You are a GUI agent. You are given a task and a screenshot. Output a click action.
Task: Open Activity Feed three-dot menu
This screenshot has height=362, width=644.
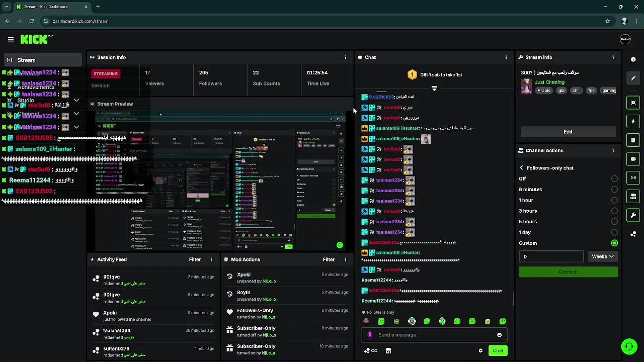[211, 259]
